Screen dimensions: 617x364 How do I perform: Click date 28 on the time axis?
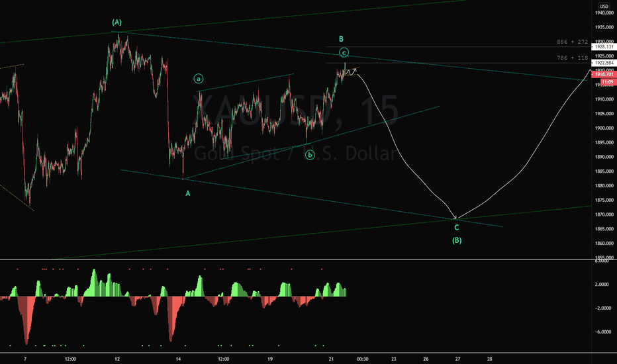point(489,359)
